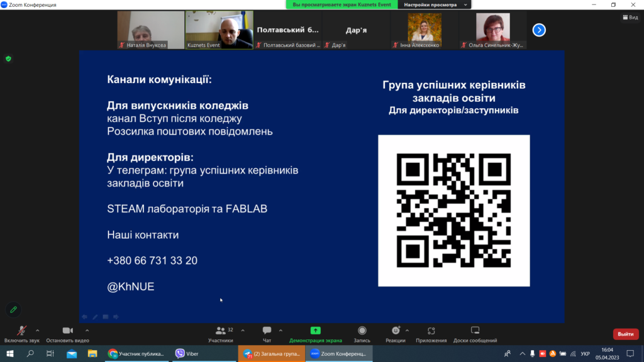Select Ольга Синельник participant thumbnail
This screenshot has width=644, height=362.
[493, 30]
